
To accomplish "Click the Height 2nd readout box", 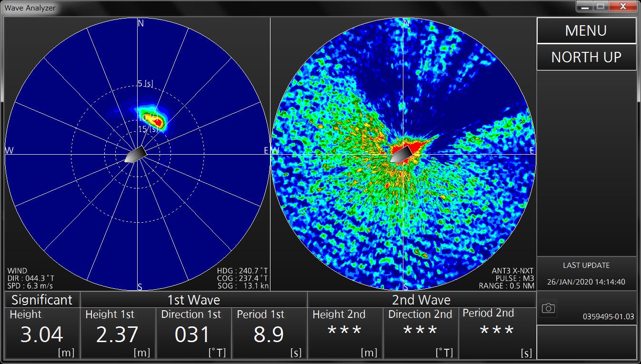I will coord(345,333).
